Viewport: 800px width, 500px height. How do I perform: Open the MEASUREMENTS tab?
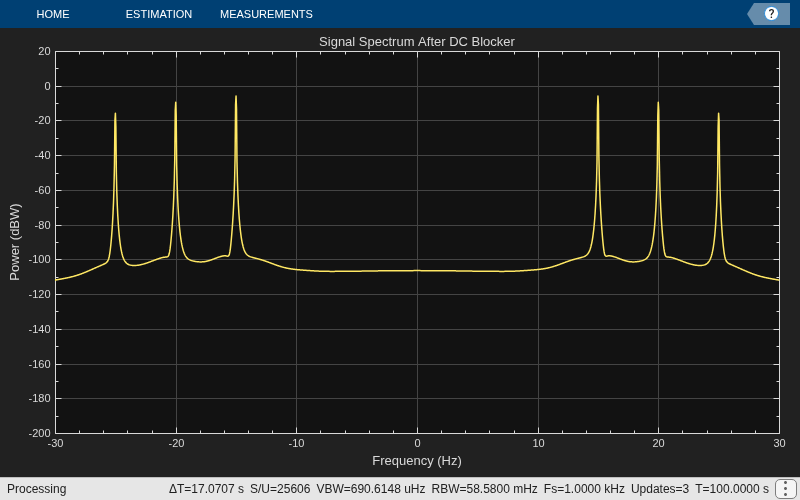(266, 14)
